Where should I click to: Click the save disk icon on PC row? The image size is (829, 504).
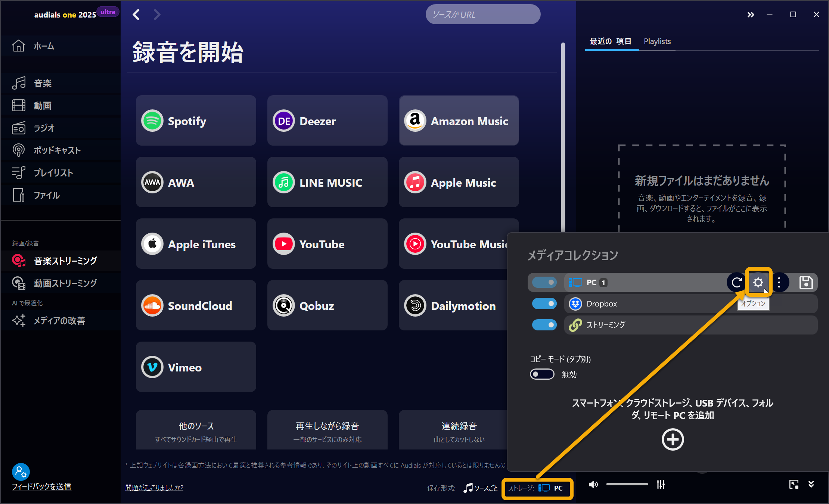(x=806, y=283)
